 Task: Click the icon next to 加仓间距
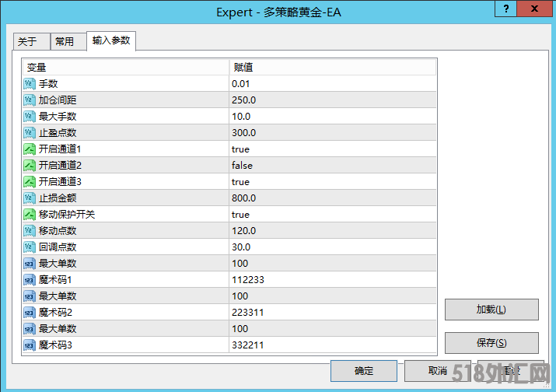30,100
